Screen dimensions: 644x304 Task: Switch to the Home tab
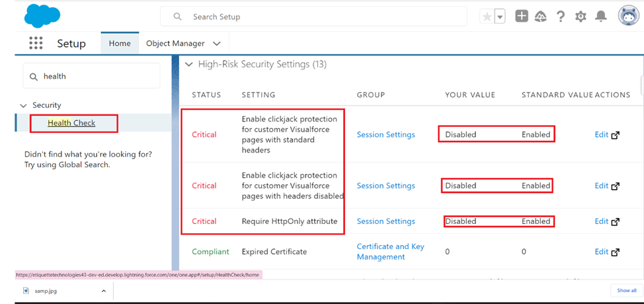[x=120, y=43]
